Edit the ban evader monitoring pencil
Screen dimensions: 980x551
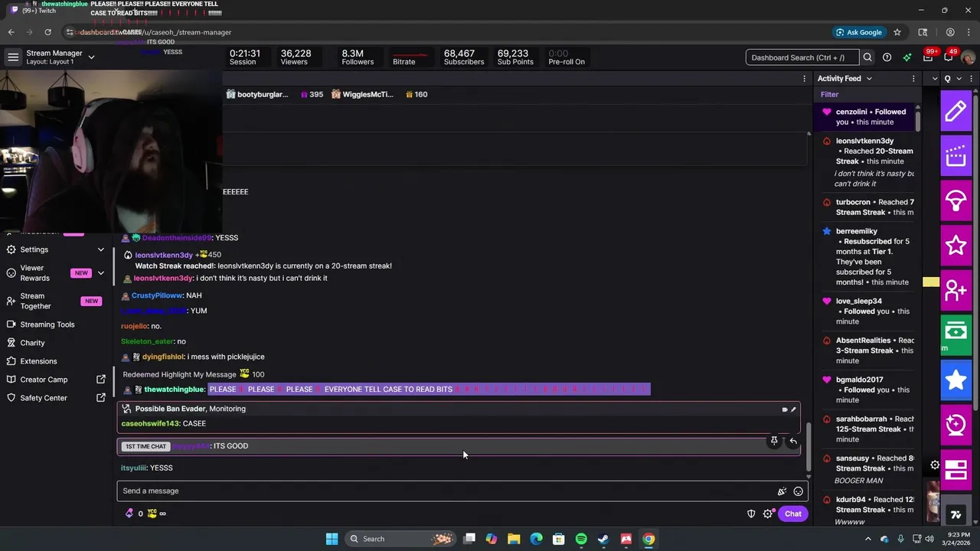tap(793, 409)
